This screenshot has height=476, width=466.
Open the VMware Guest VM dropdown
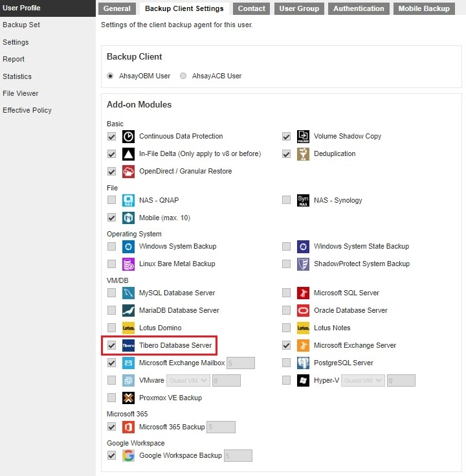pos(188,381)
